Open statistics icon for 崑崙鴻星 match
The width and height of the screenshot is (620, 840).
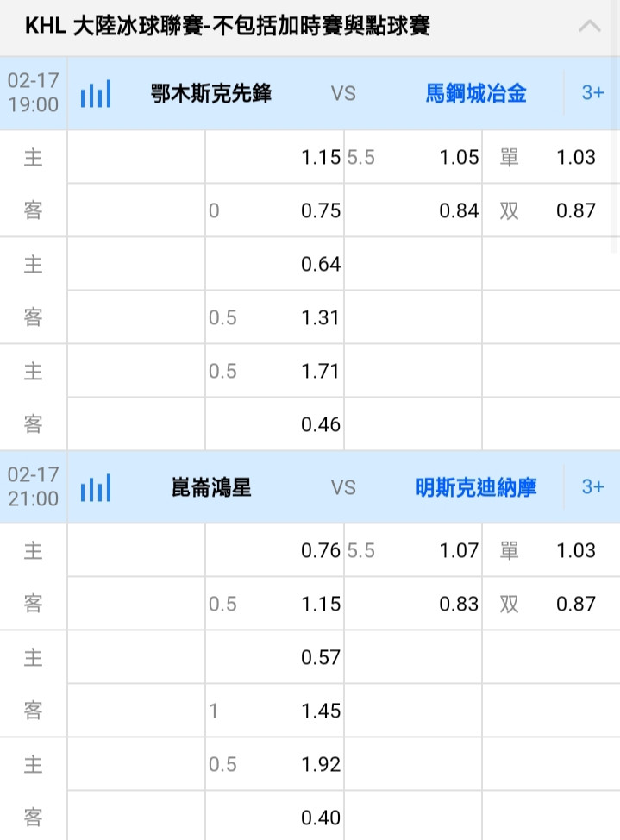point(96,487)
